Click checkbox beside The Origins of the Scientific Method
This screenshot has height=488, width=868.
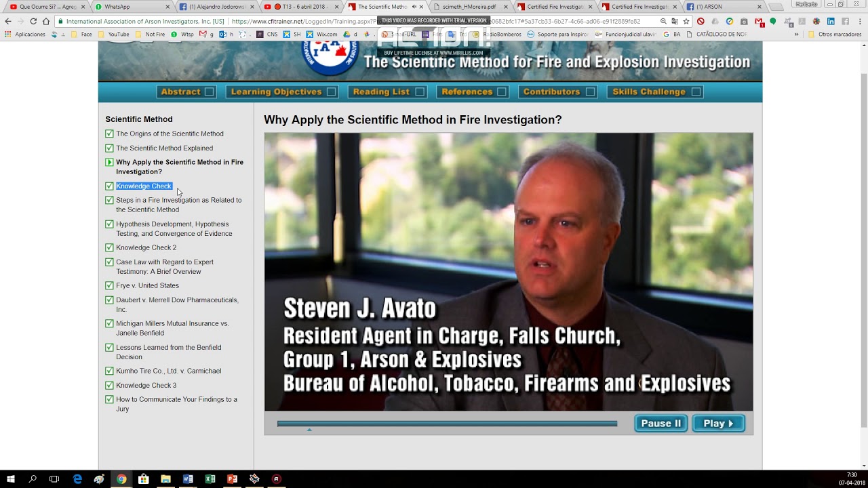point(109,134)
